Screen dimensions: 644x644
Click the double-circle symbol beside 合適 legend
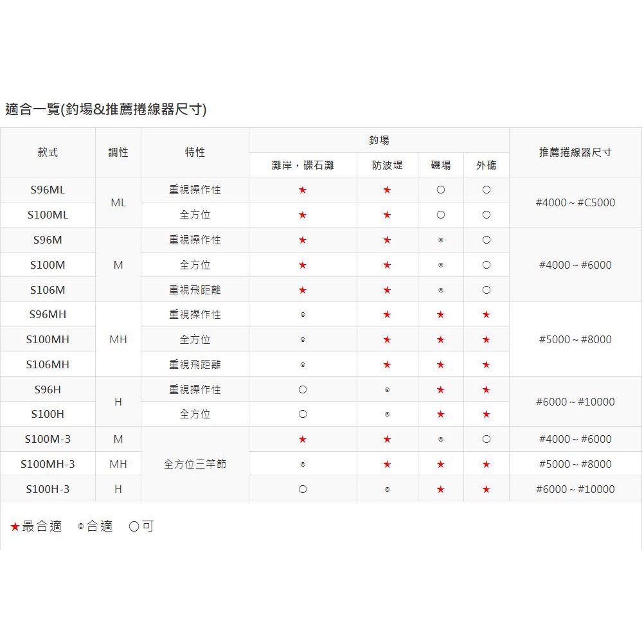click(x=81, y=527)
